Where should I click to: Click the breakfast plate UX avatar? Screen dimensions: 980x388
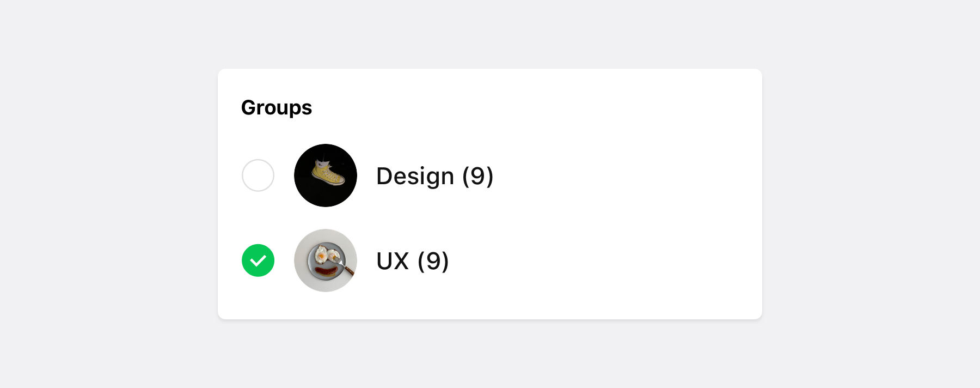click(326, 260)
